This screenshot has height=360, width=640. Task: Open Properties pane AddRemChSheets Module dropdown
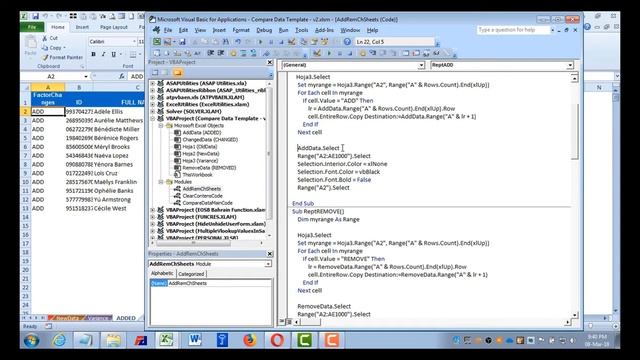[x=268, y=264]
